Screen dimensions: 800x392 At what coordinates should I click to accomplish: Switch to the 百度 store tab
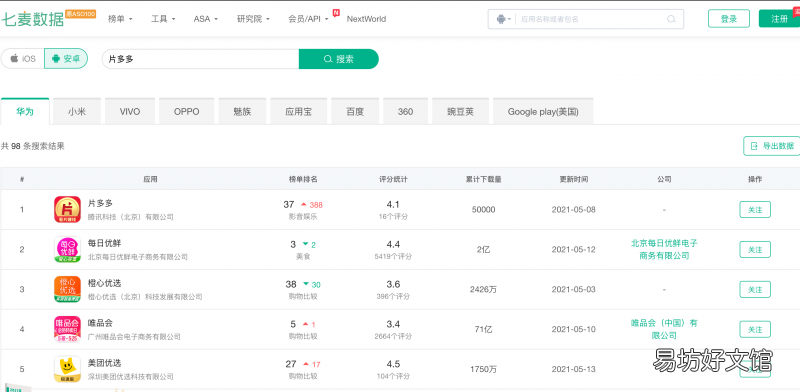[355, 111]
